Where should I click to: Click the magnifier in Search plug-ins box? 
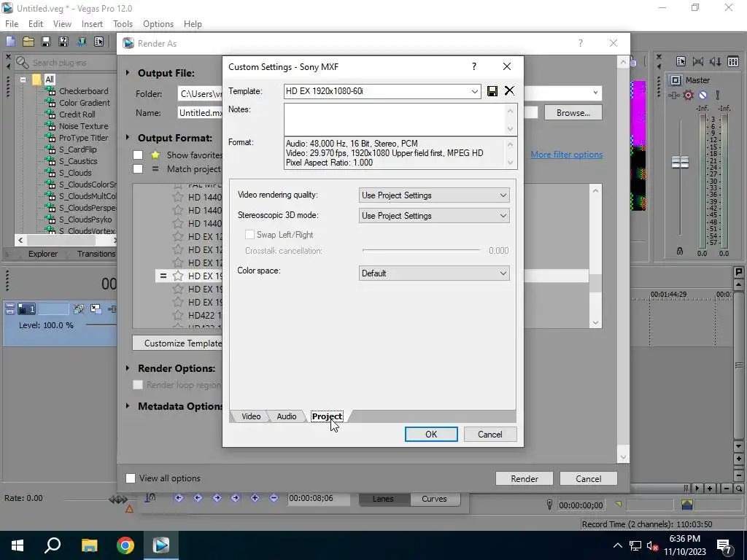23,63
